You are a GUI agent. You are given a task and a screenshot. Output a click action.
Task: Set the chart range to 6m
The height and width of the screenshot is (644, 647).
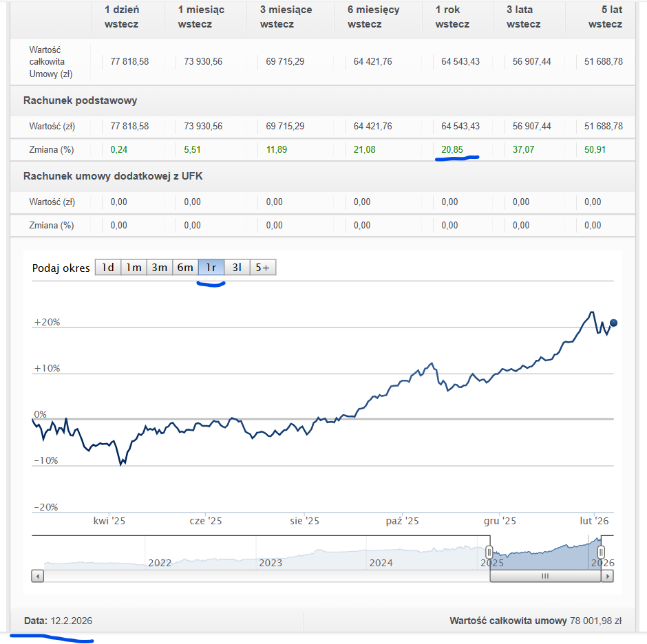pyautogui.click(x=185, y=268)
